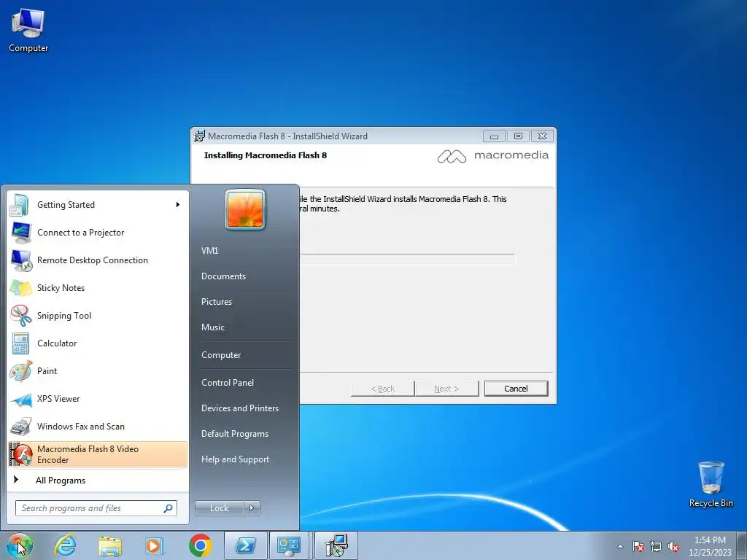Screen dimensions: 747x560
Task: Open Devices and Printers
Action: [239, 408]
